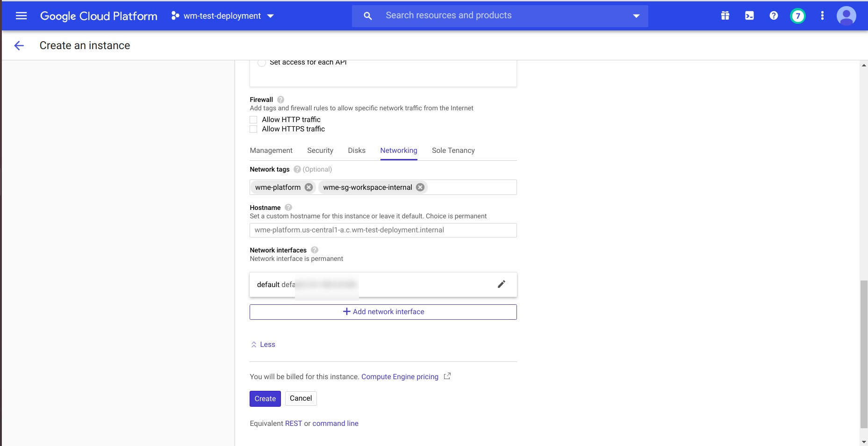868x446 pixels.
Task: Open the gift free trial icon
Action: pos(725,16)
